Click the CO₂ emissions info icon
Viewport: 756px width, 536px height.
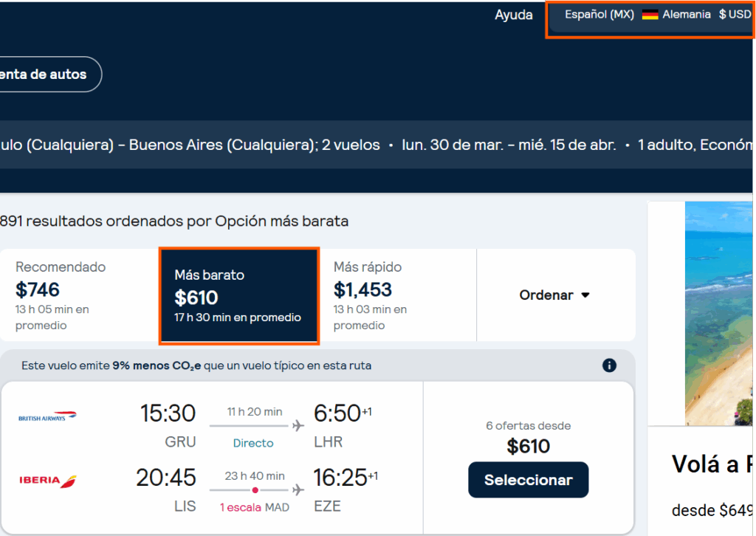[x=609, y=365]
